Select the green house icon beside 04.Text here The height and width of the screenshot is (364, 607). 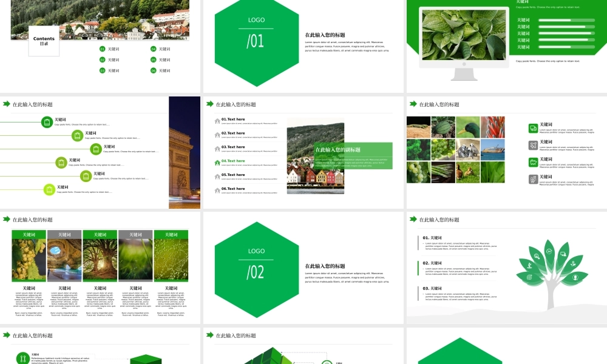(217, 163)
